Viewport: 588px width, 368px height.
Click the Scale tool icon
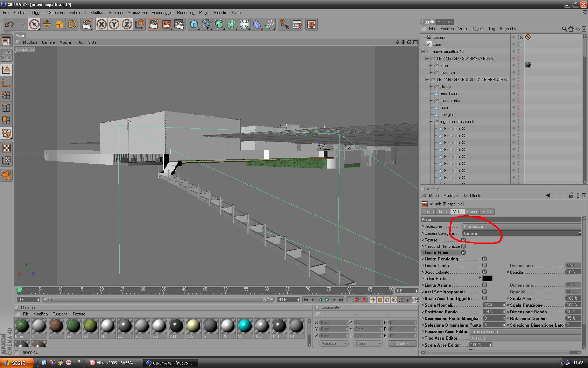59,24
